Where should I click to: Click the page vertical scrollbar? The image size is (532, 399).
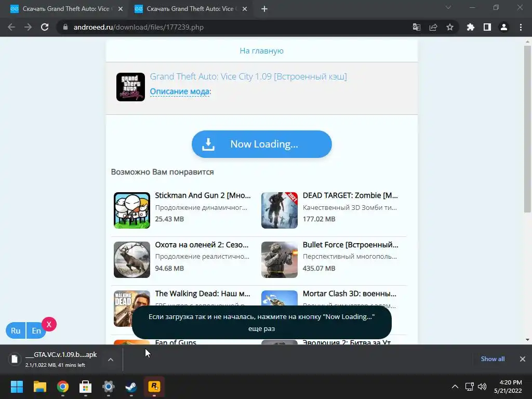click(x=527, y=129)
